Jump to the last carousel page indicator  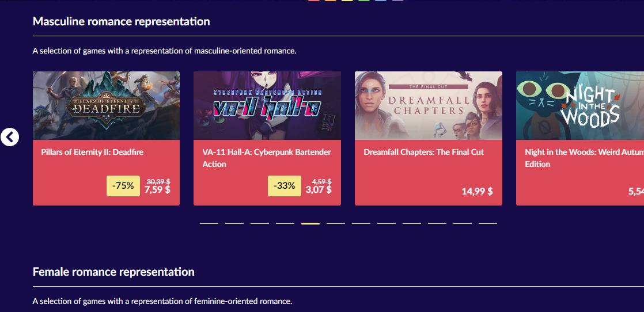click(x=488, y=223)
